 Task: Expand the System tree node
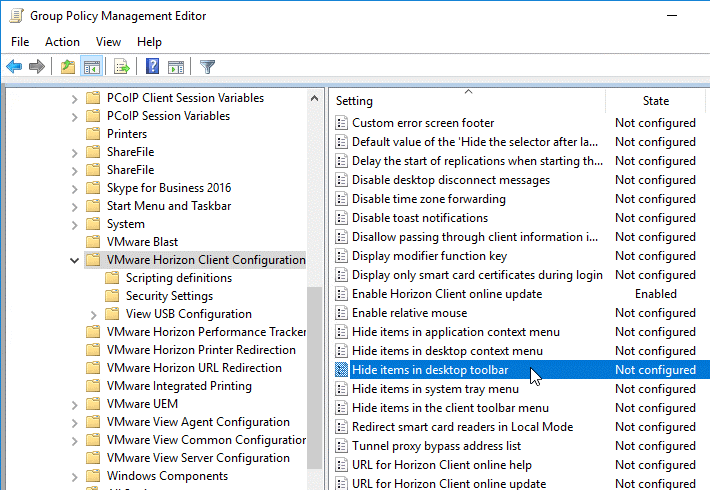coord(75,225)
